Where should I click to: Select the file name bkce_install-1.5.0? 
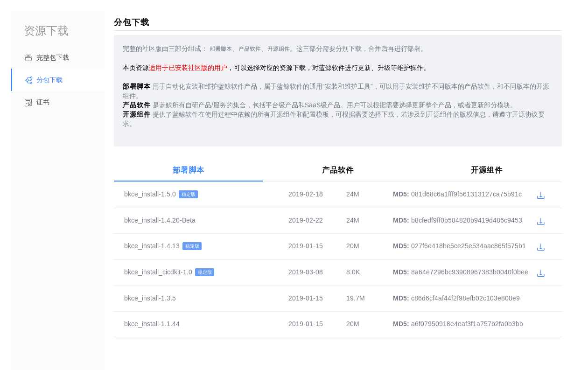pos(150,194)
